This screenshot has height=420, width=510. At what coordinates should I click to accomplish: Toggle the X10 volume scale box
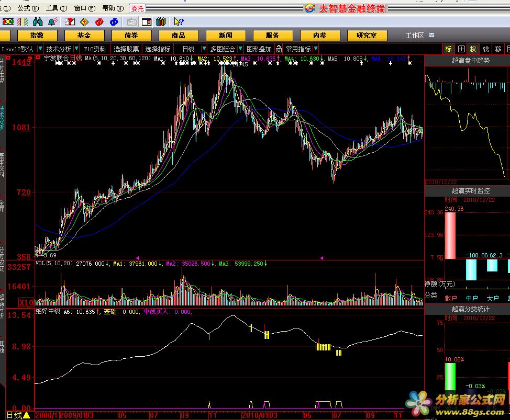click(x=26, y=302)
